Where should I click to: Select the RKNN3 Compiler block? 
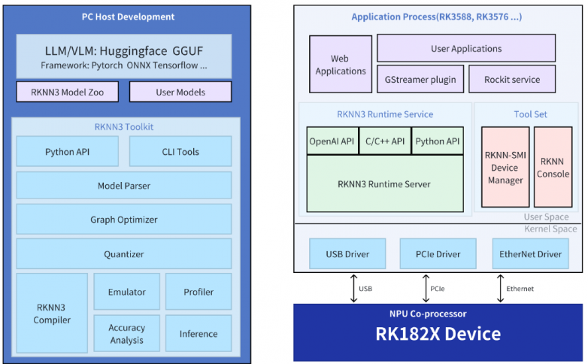pos(52,314)
